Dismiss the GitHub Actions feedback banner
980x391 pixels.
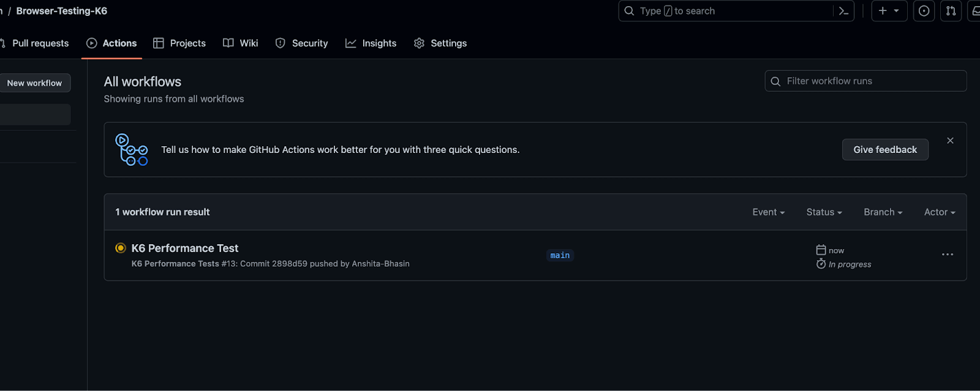[949, 140]
